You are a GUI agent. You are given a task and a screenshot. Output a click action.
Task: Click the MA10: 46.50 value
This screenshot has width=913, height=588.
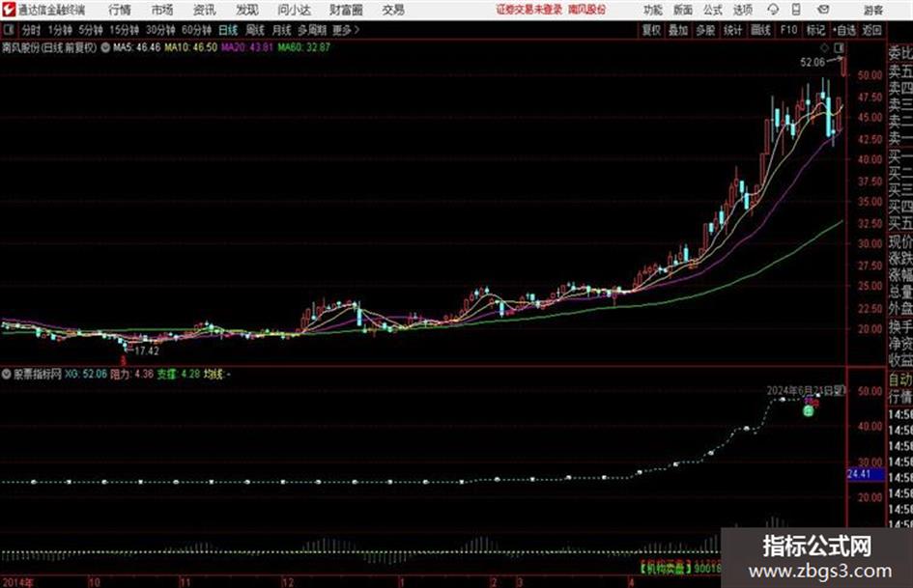(191, 47)
